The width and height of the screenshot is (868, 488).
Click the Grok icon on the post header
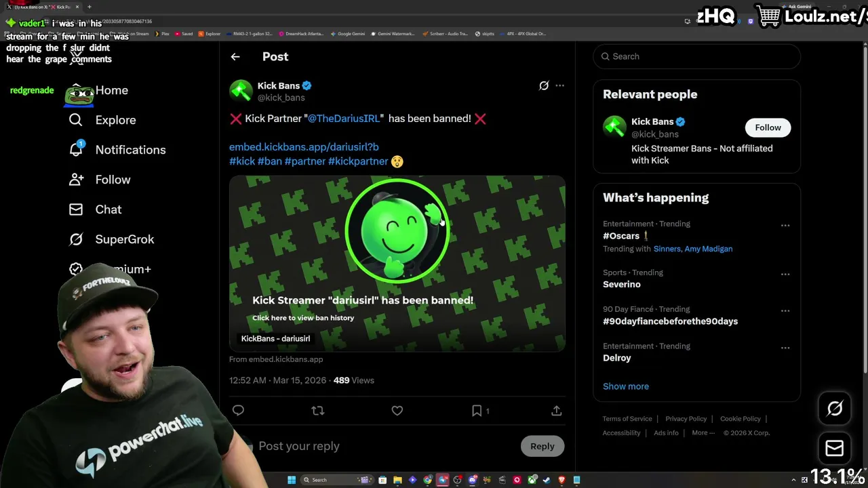[544, 85]
